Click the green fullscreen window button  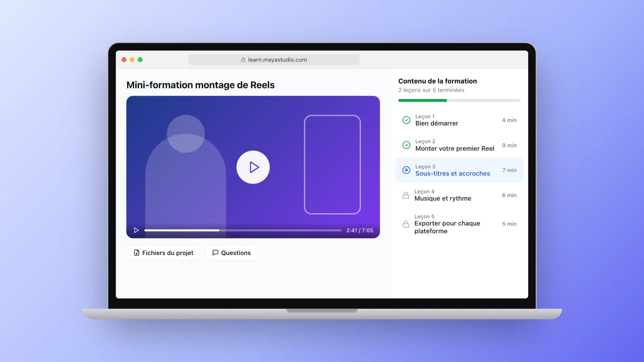pyautogui.click(x=140, y=60)
